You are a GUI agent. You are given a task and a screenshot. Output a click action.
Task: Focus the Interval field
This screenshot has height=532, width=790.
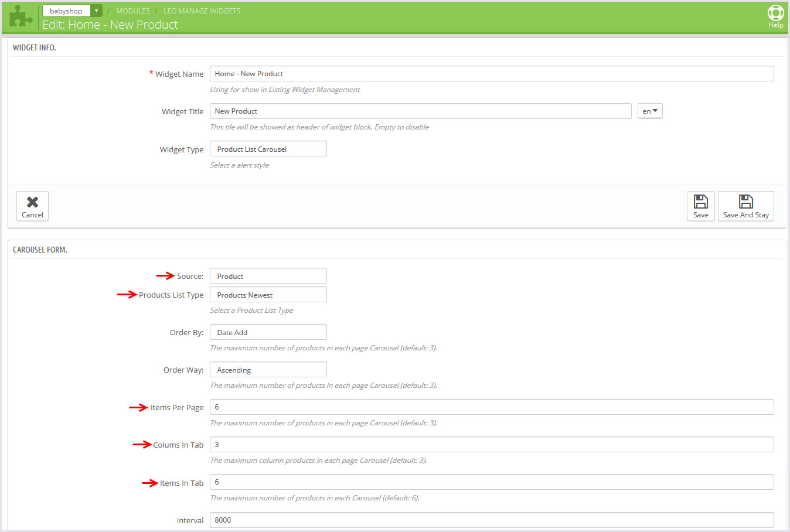492,520
